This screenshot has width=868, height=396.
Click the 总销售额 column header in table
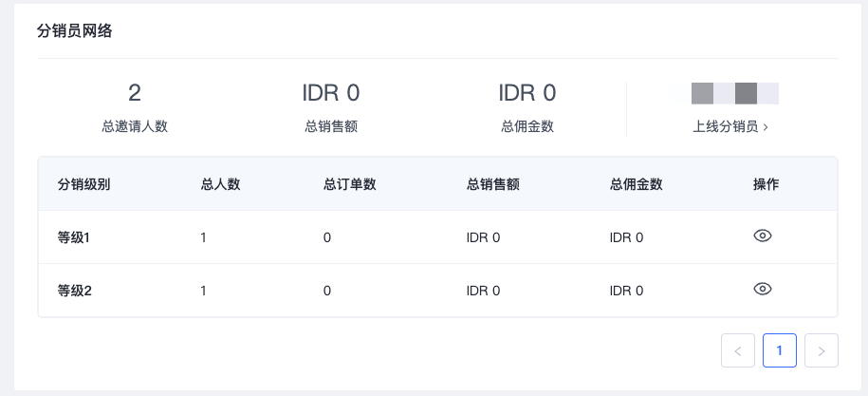493,184
